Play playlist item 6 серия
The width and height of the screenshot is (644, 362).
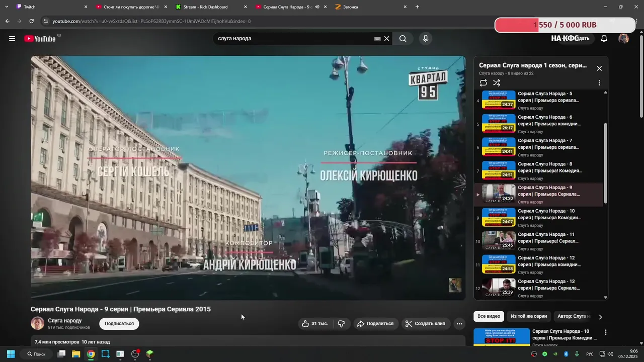(x=539, y=124)
